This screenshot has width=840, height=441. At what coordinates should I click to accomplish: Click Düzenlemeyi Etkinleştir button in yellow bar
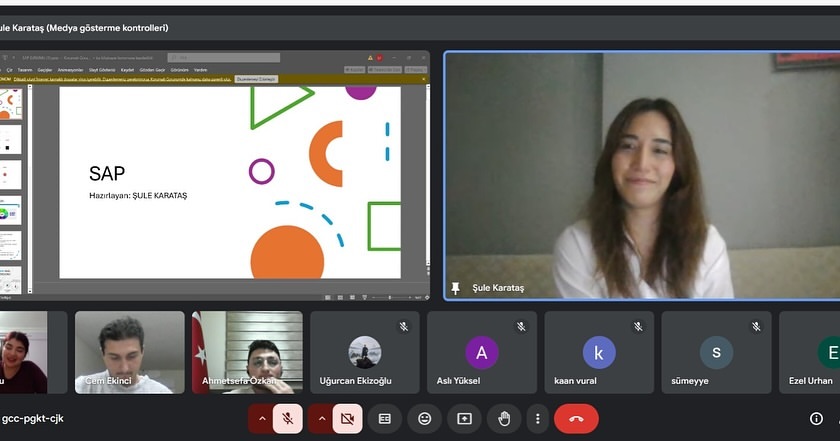tap(256, 79)
